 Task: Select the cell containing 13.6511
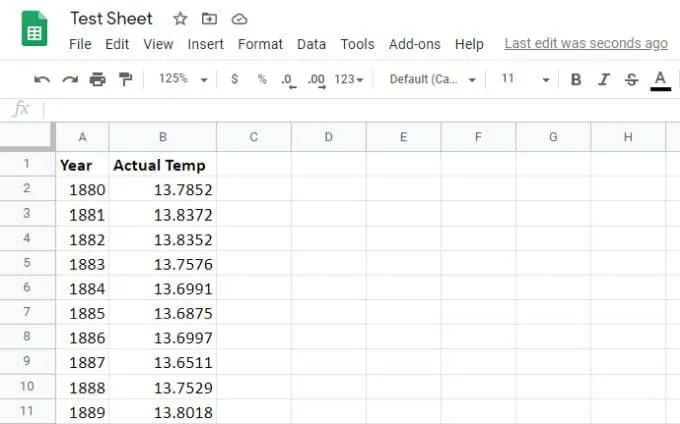pos(163,362)
